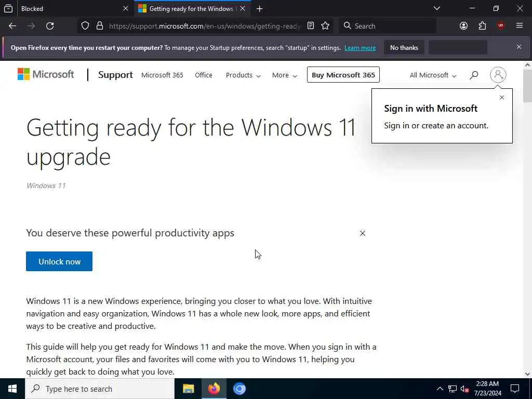Reload the page with the refresh icon
Screen dimensions: 532x399
pyautogui.click(x=50, y=26)
